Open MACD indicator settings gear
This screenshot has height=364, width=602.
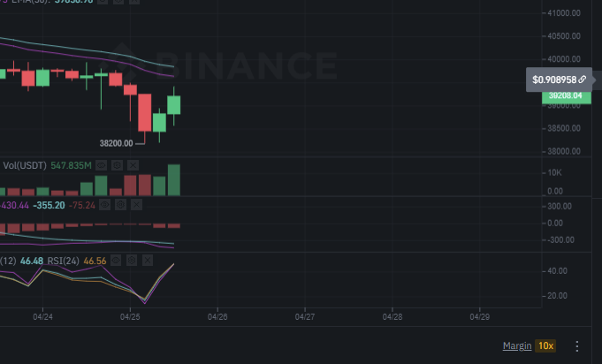tap(121, 205)
